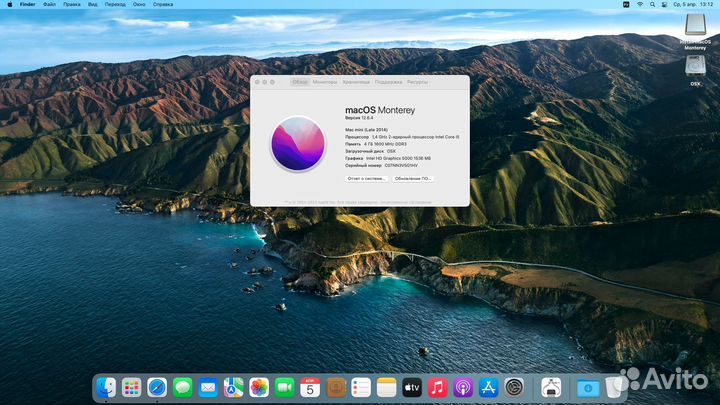Open the Справка menu

coord(163,4)
